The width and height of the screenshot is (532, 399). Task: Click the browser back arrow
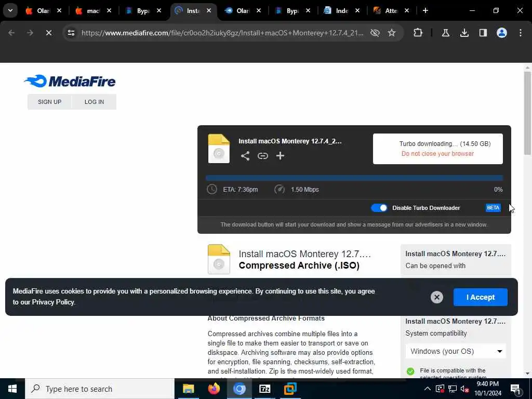(x=11, y=33)
